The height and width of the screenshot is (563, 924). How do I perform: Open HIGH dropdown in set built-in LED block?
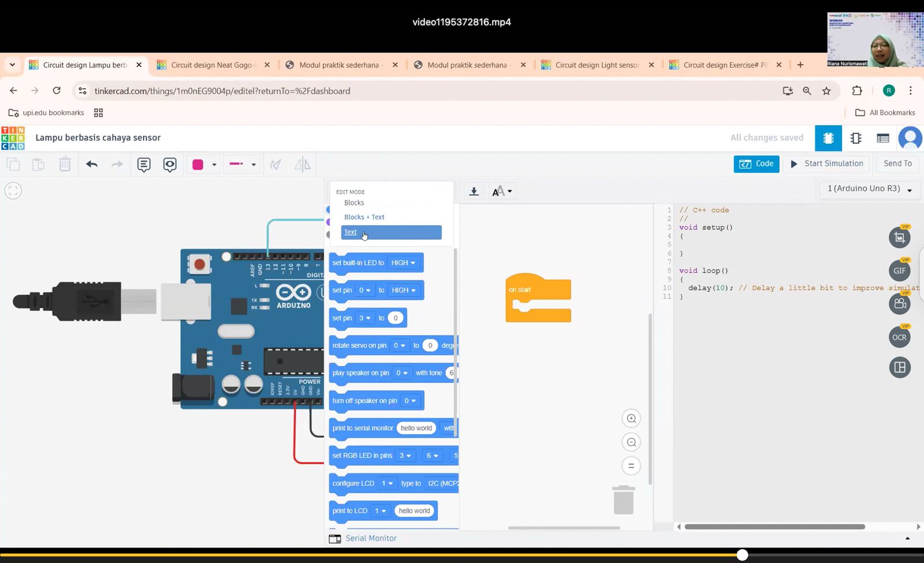click(x=403, y=263)
